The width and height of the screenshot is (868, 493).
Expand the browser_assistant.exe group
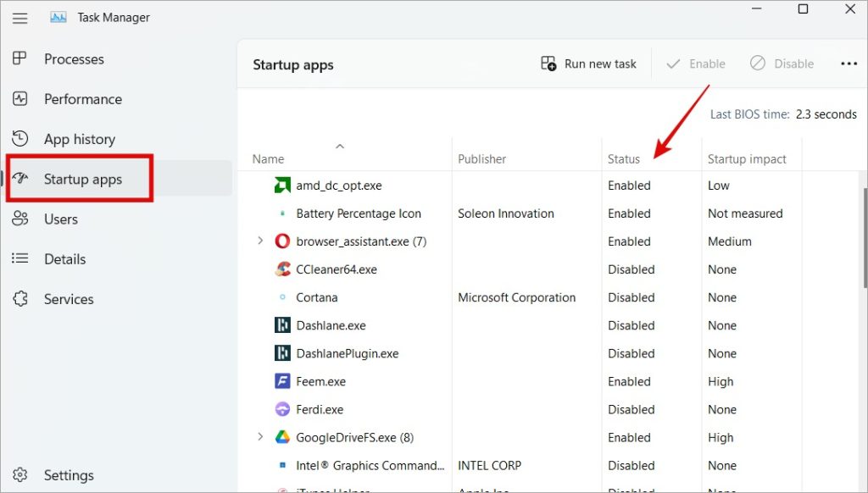coord(260,241)
